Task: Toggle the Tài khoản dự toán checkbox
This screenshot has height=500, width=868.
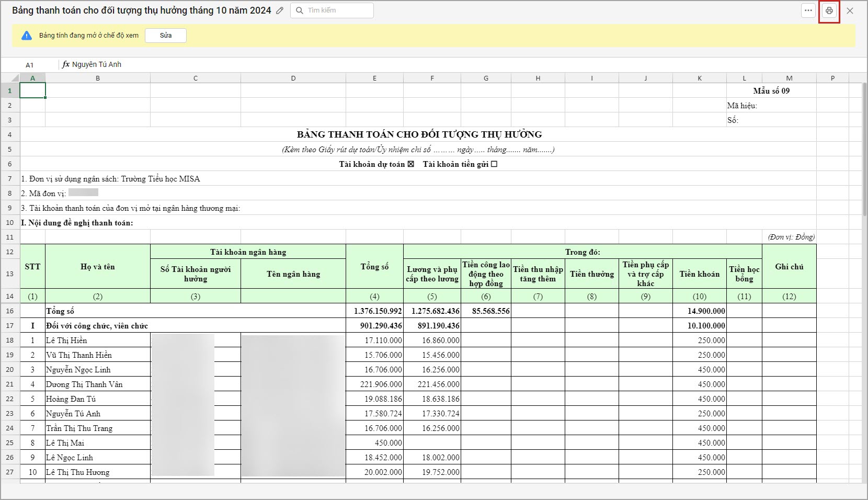Action: click(x=410, y=164)
